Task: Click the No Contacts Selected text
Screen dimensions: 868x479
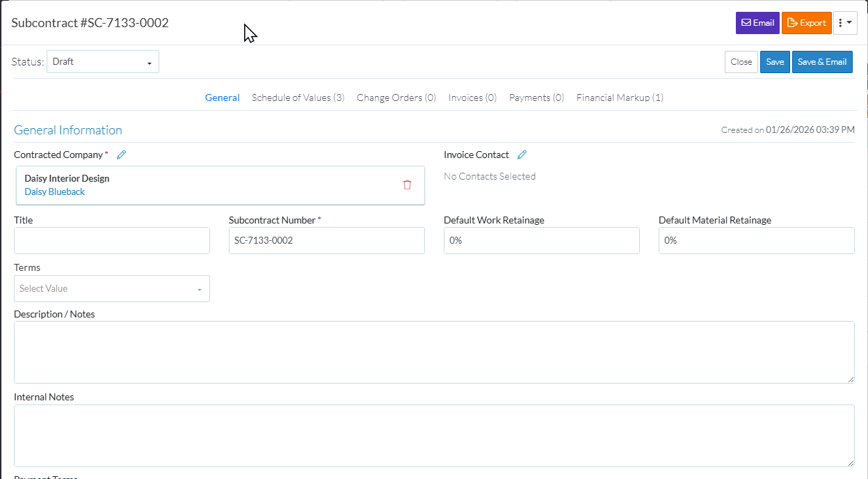Action: [490, 176]
